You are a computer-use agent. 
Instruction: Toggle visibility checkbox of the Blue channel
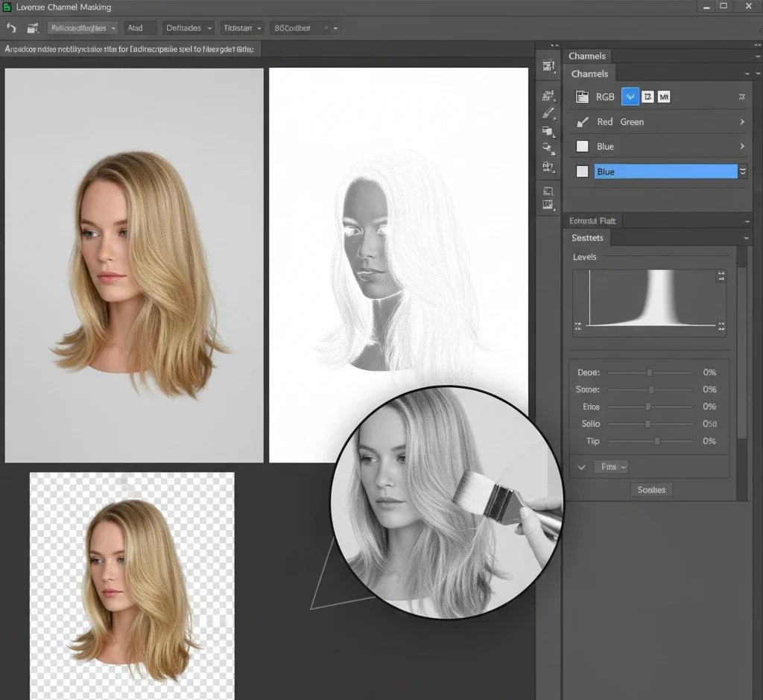[582, 146]
